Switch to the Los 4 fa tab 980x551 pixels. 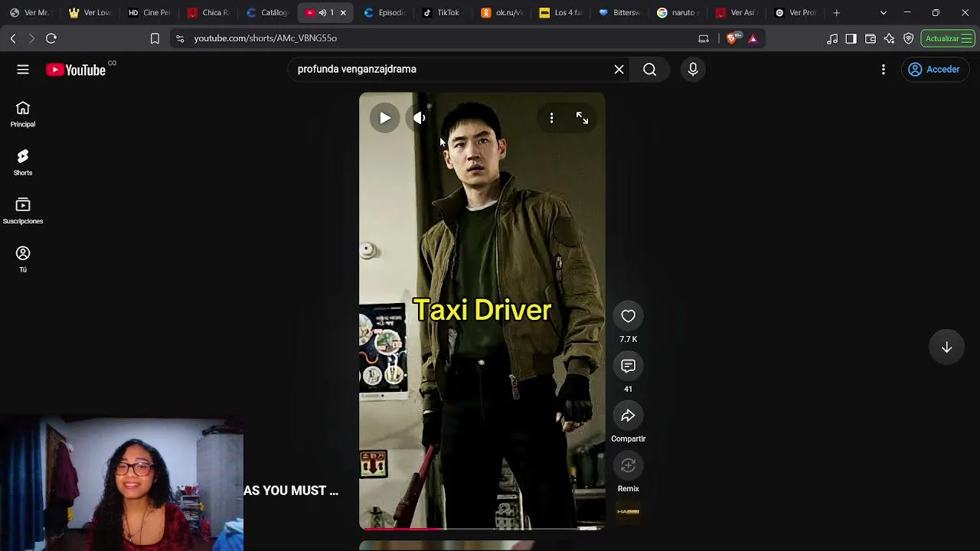click(x=560, y=13)
